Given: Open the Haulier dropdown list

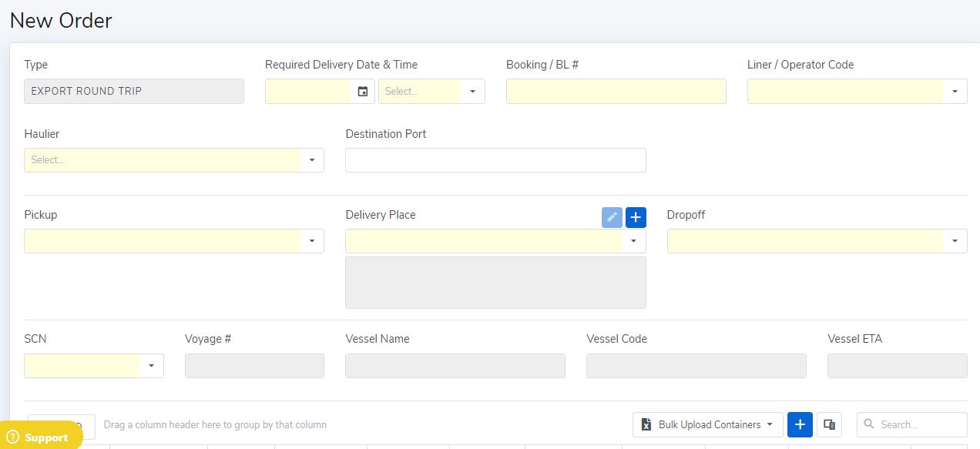Looking at the screenshot, I should (x=312, y=160).
